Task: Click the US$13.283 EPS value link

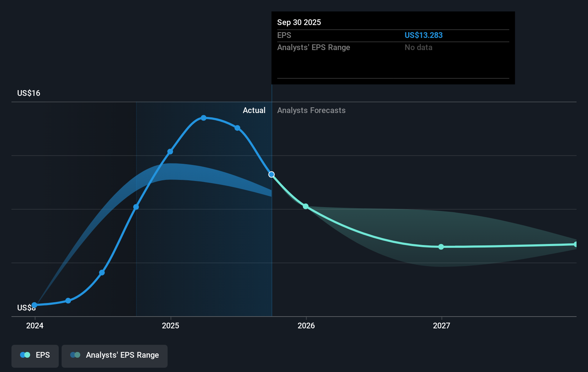Action: [424, 35]
